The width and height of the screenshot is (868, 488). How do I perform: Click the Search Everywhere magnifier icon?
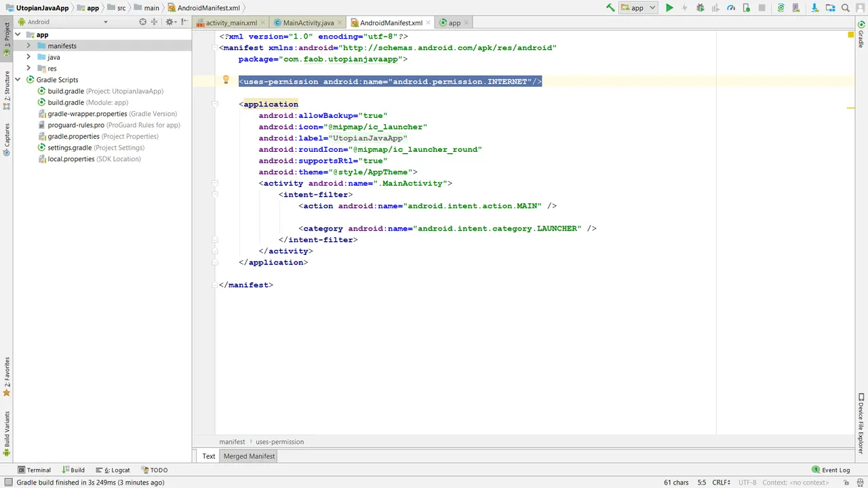coord(846,8)
